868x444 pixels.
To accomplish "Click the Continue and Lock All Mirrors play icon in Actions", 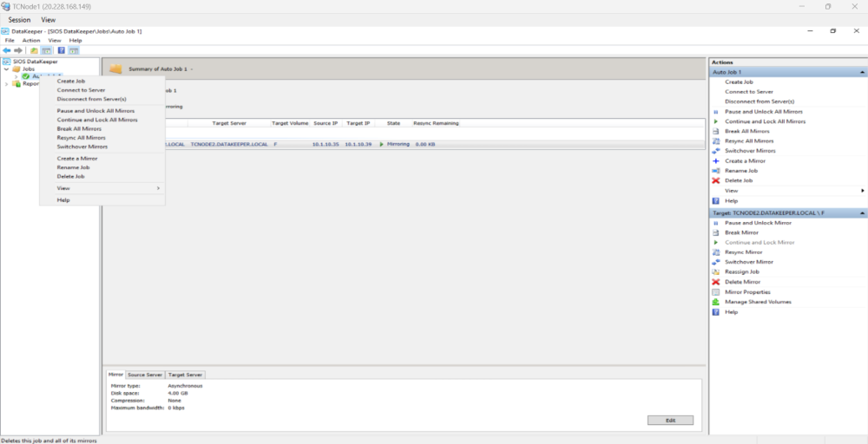I will 715,121.
